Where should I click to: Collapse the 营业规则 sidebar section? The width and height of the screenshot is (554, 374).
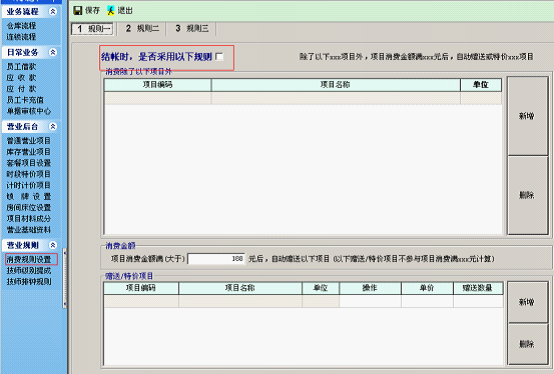pyautogui.click(x=53, y=245)
